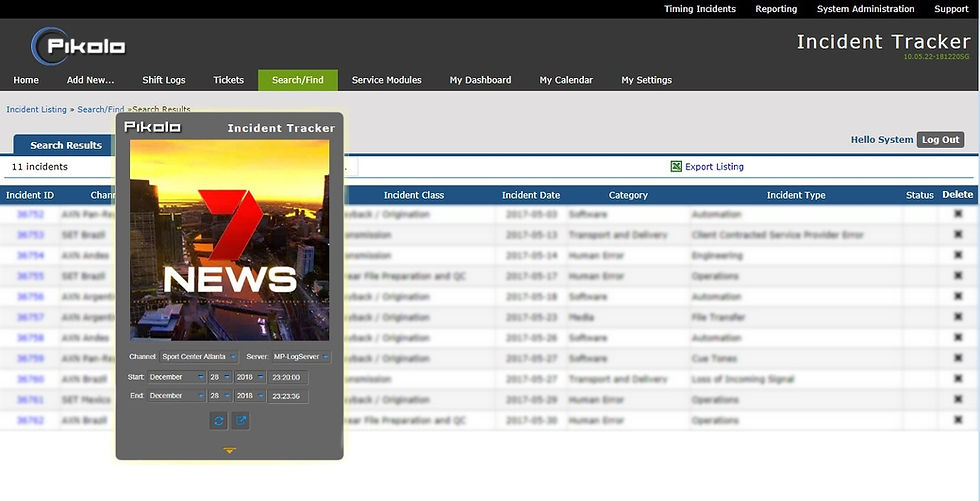Open the End year dropdown
Image resolution: width=980 pixels, height=501 pixels.
coord(250,396)
